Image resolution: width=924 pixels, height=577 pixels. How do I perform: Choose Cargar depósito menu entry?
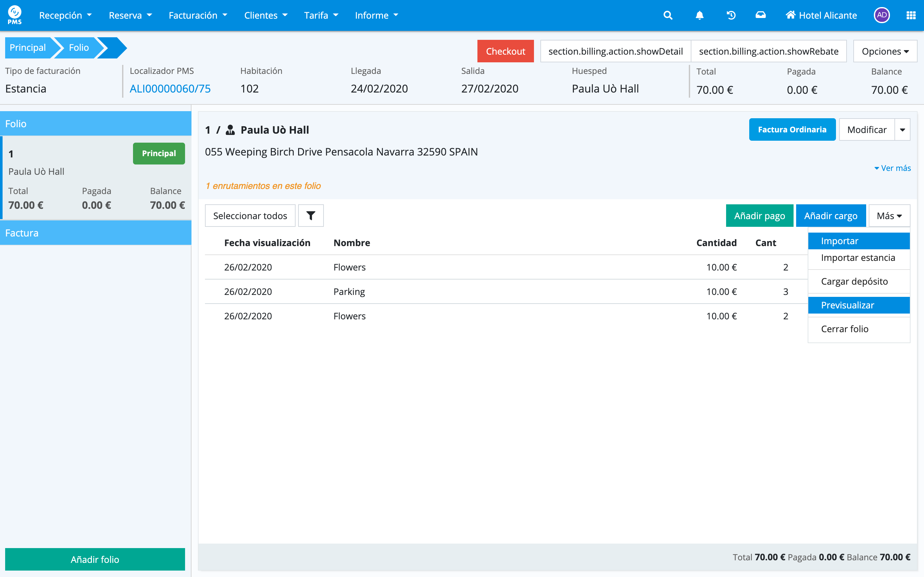(854, 281)
